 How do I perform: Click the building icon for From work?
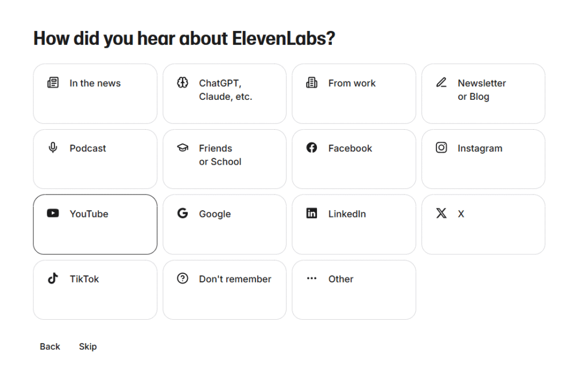312,83
